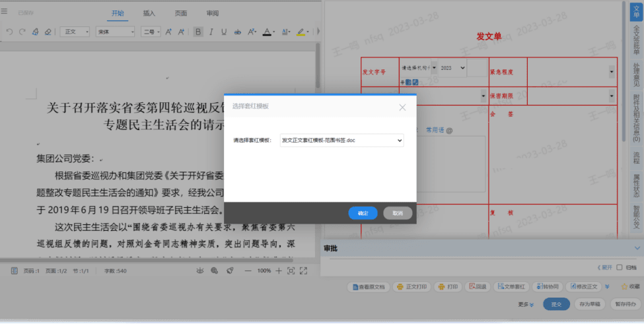This screenshot has width=644, height=324.
Task: Expand the toolbar overflow arrow on the right
Action: [x=318, y=31]
